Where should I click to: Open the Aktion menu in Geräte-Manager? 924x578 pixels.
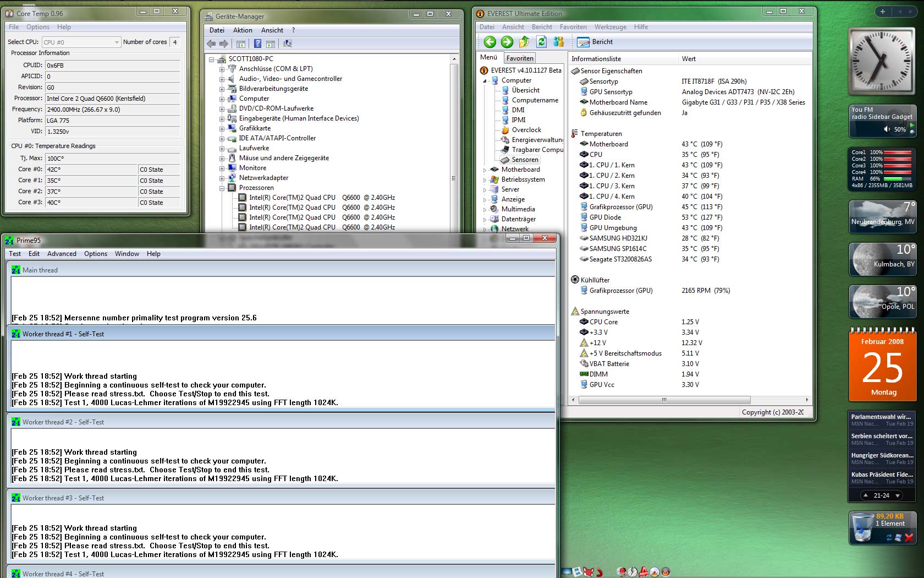(x=243, y=30)
